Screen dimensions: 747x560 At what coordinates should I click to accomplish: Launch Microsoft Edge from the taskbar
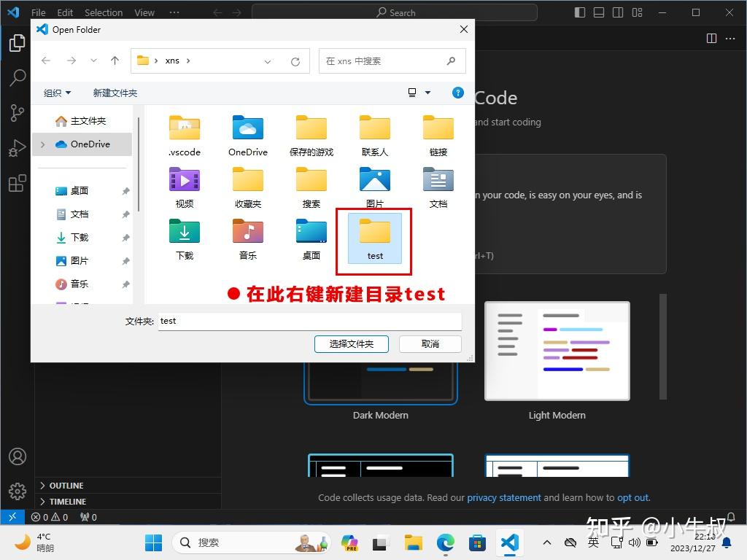444,542
